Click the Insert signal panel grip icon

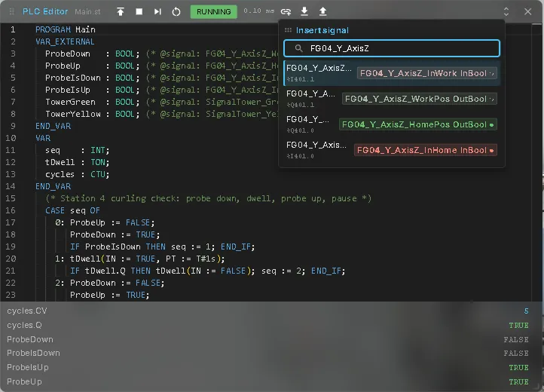coord(288,30)
